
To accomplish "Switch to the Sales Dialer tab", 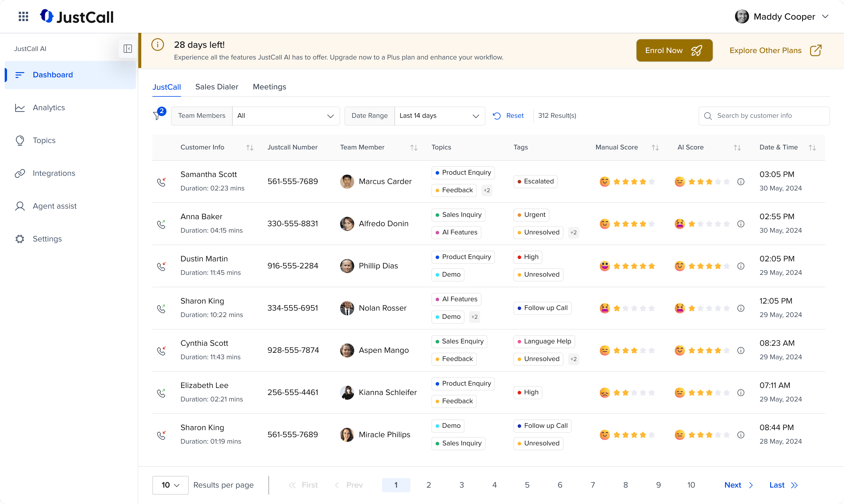I will (217, 87).
